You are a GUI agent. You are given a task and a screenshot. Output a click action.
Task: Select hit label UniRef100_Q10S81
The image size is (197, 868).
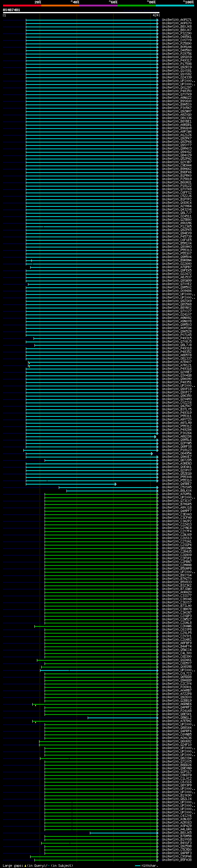point(177,71)
